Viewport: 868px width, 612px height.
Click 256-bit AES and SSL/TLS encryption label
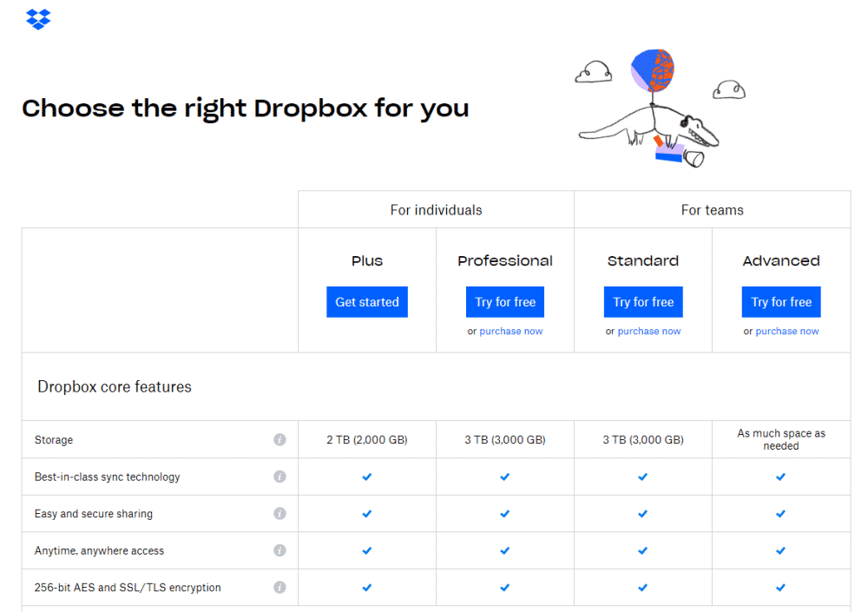128,587
